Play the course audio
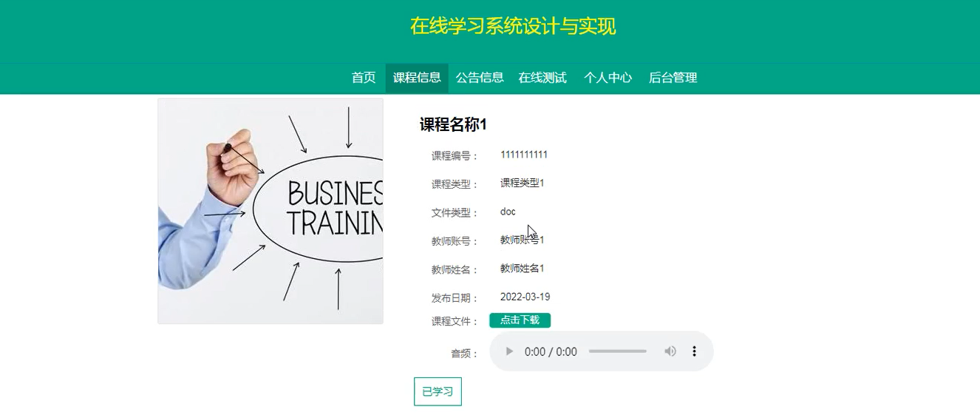The image size is (980, 418). [509, 351]
